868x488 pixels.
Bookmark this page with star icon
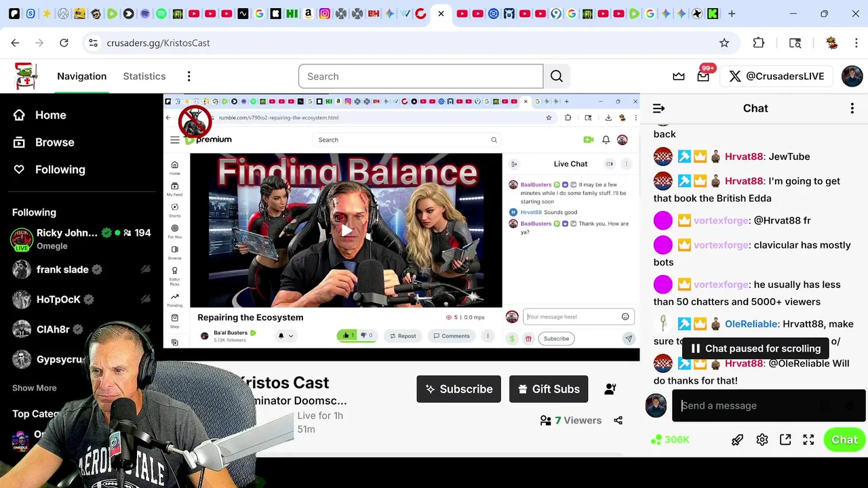coord(724,43)
